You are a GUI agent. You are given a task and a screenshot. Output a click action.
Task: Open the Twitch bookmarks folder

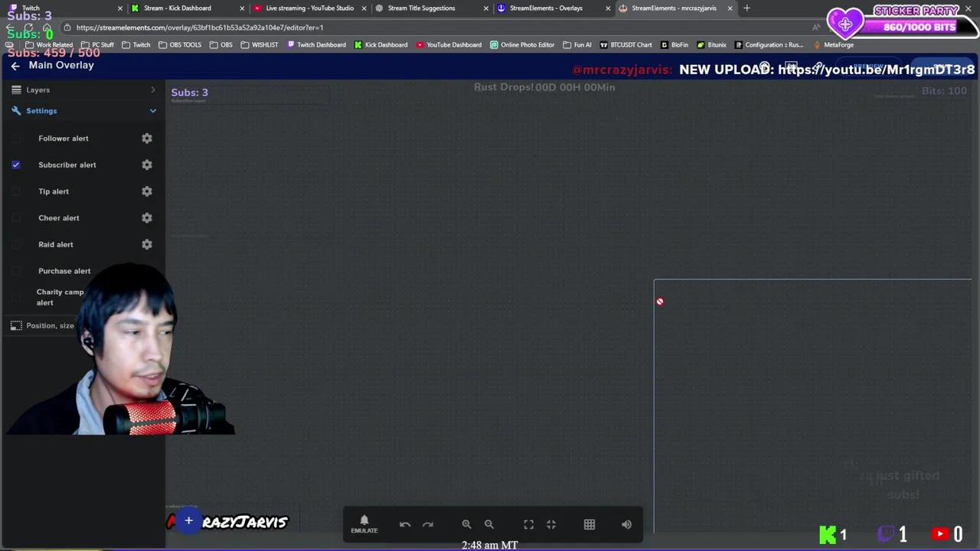pos(136,44)
